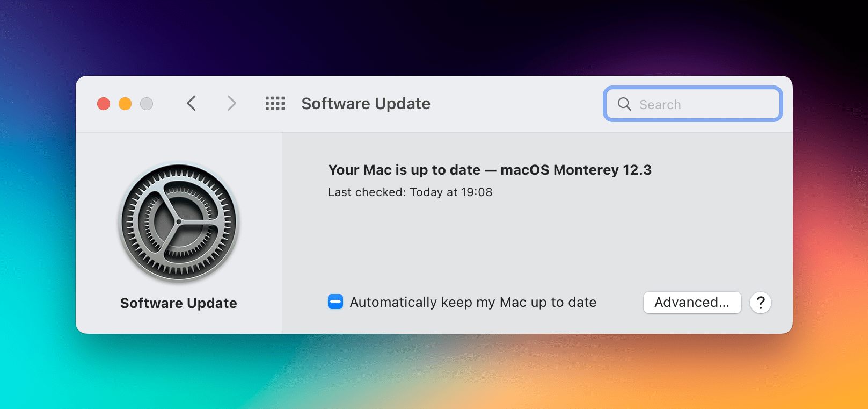Image resolution: width=868 pixels, height=409 pixels.
Task: Click the "Software Update" window title
Action: [366, 103]
